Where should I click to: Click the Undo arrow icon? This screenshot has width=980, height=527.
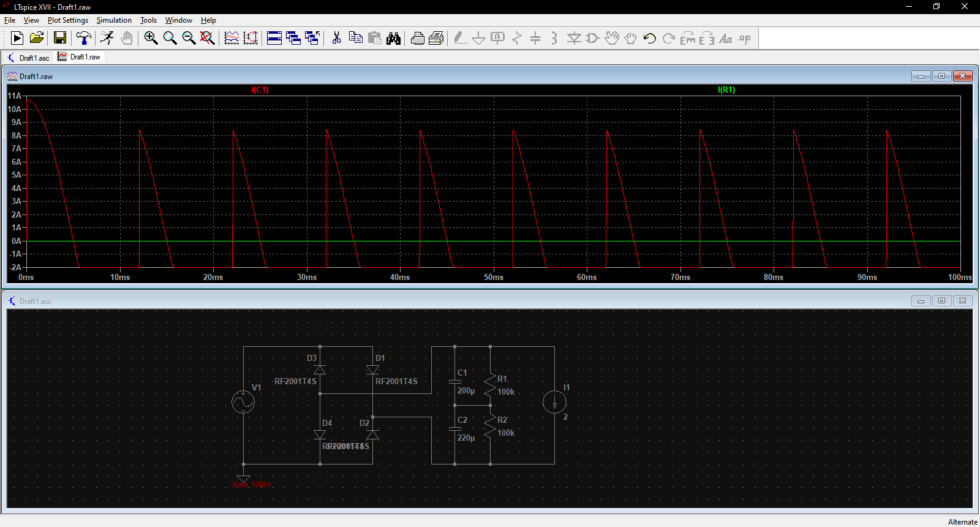coord(649,38)
